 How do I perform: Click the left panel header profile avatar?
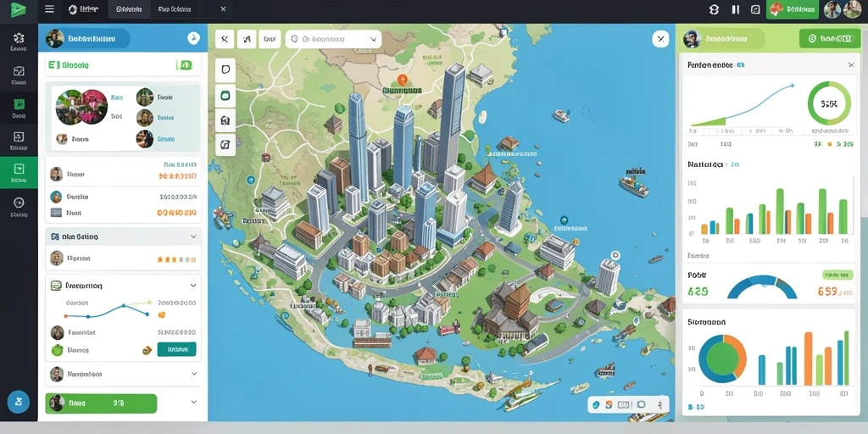pyautogui.click(x=55, y=38)
